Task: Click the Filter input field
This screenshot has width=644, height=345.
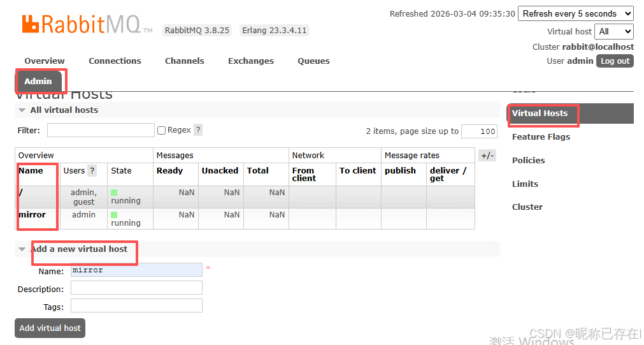Action: click(101, 130)
